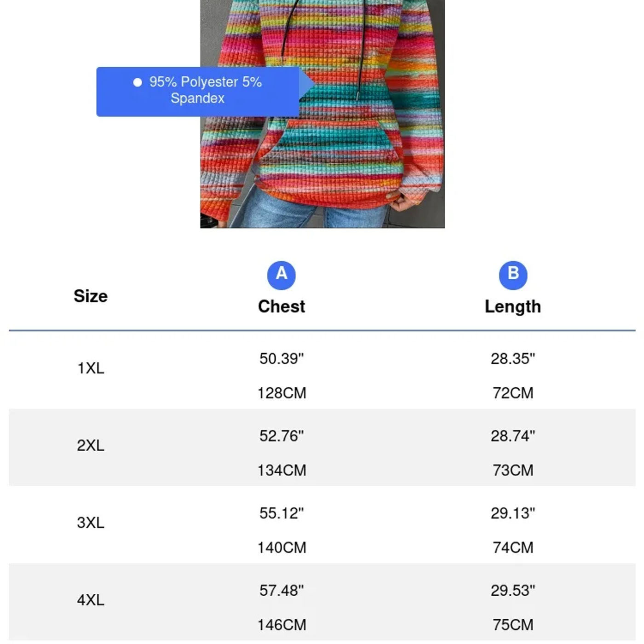Click the Size column header
Screen dimensions: 644x644
point(91,296)
